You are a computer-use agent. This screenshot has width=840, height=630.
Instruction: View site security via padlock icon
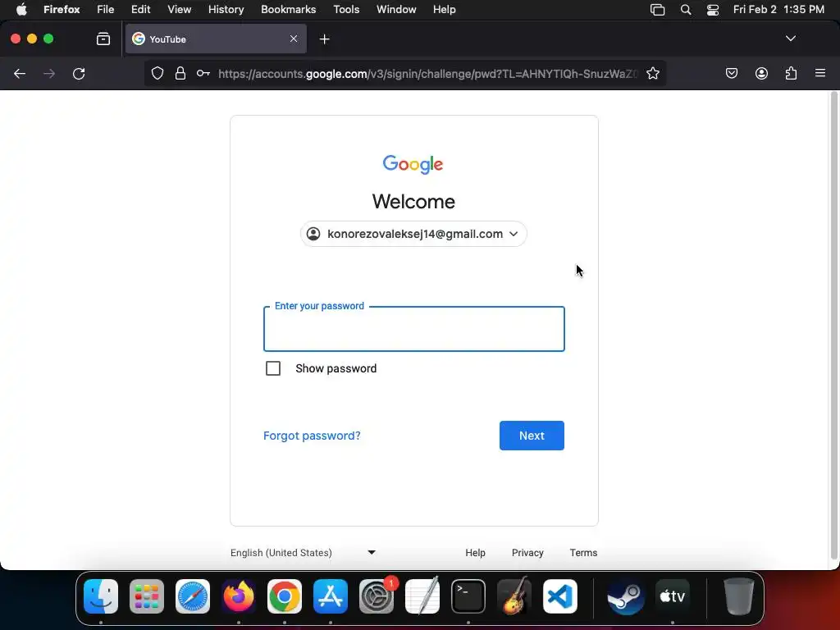[180, 73]
